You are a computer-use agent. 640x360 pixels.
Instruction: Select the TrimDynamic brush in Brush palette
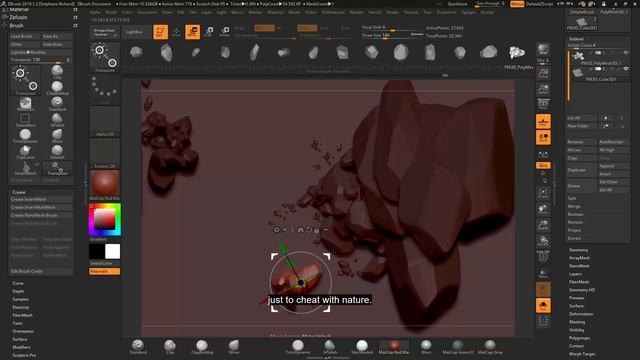pos(25,136)
